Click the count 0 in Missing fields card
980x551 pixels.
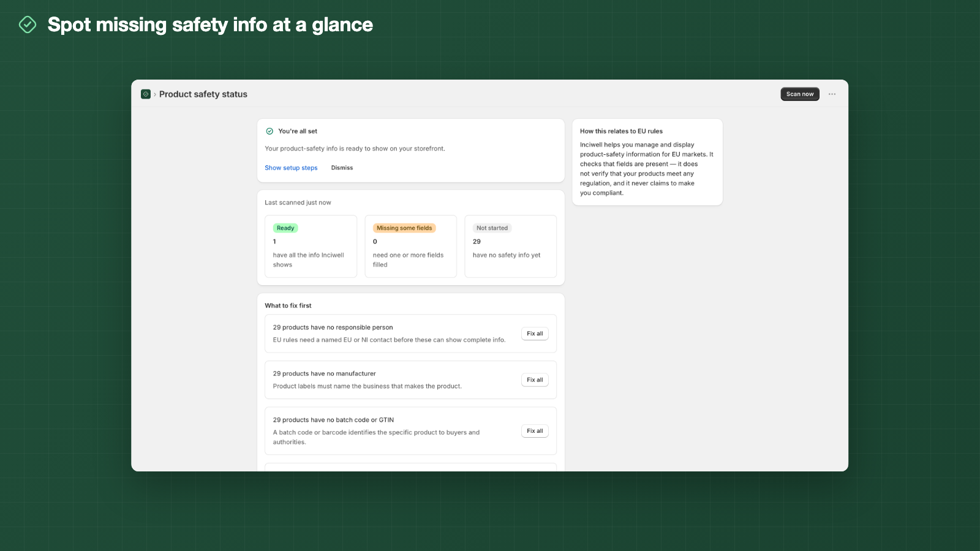[375, 241]
